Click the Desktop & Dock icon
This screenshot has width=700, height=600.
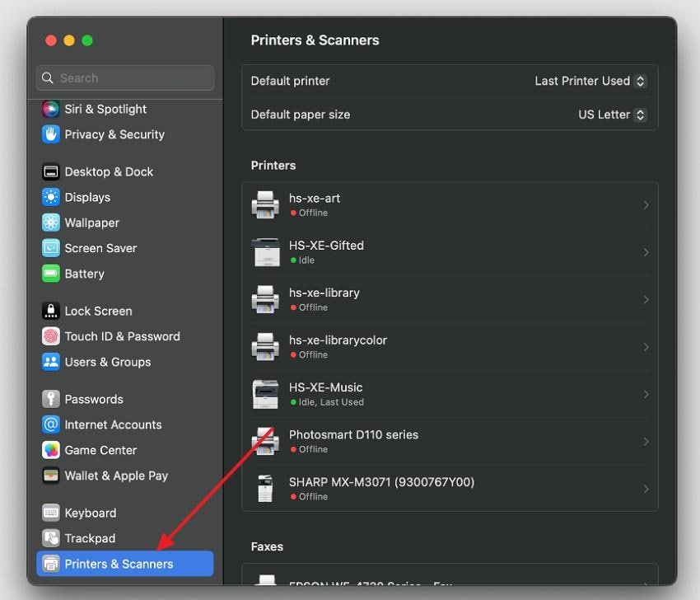click(x=50, y=172)
